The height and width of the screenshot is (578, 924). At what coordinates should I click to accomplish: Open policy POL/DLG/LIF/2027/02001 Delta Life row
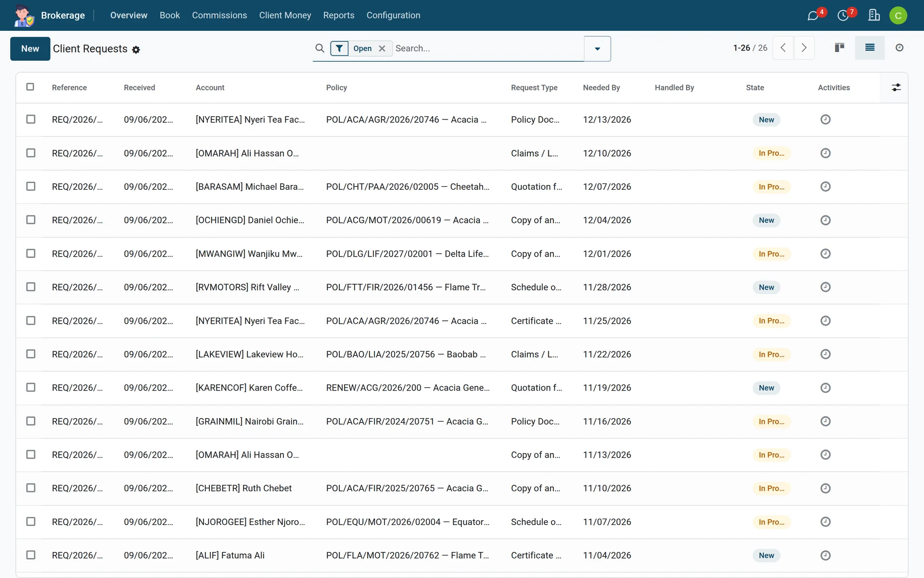(x=407, y=254)
